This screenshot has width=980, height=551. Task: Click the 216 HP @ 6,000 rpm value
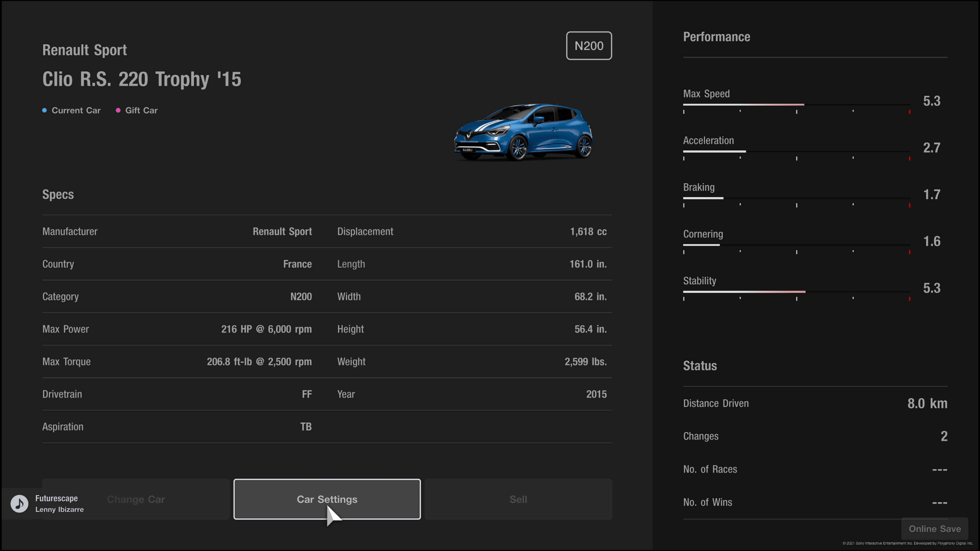tap(266, 329)
